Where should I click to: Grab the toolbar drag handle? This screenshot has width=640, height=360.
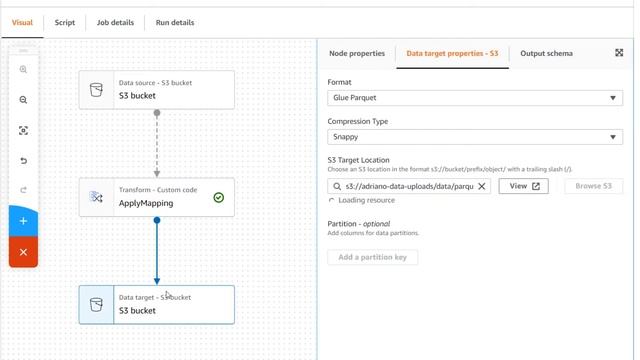point(23,51)
